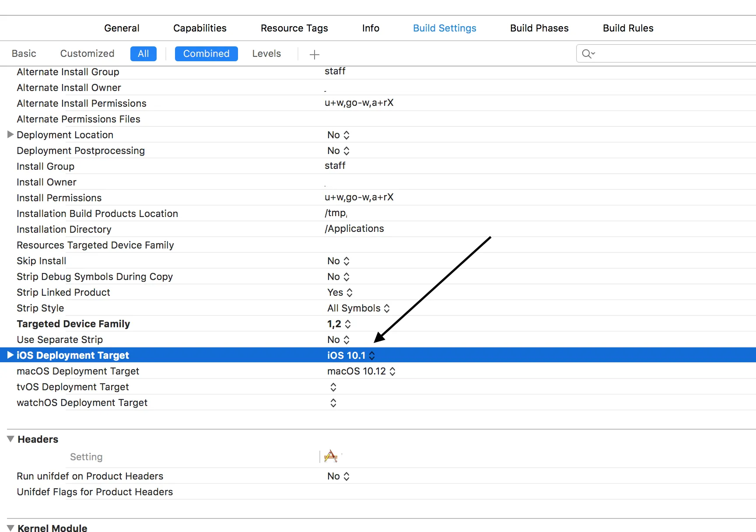Collapse the Kernel Module section
Viewport: 756px width, 532px height.
pyautogui.click(x=10, y=528)
